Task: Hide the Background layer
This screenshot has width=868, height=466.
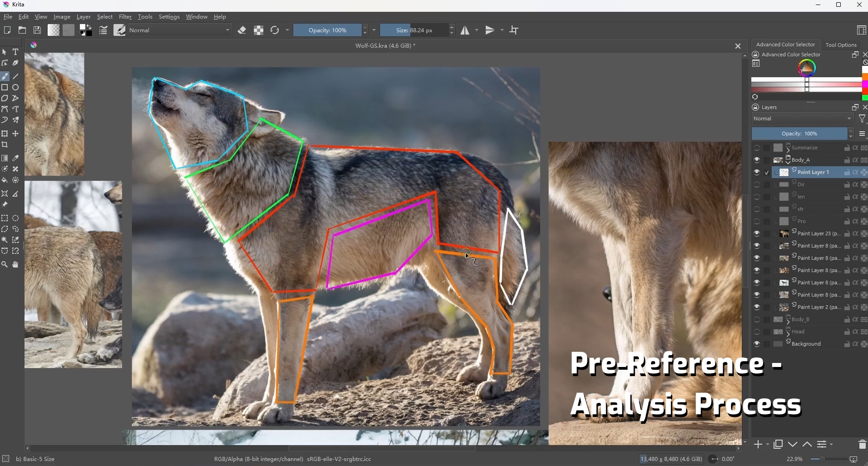Action: [757, 344]
